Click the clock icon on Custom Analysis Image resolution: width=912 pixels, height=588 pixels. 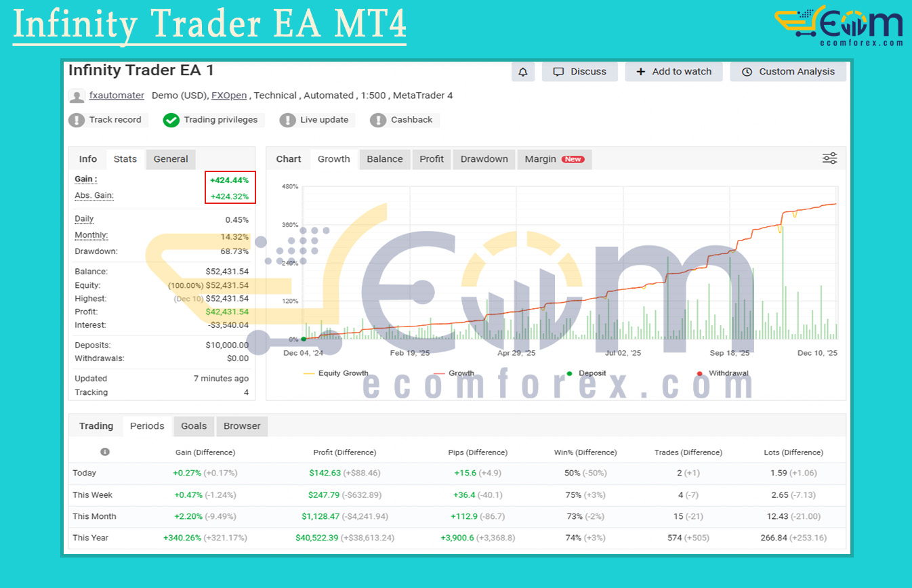[x=747, y=72]
